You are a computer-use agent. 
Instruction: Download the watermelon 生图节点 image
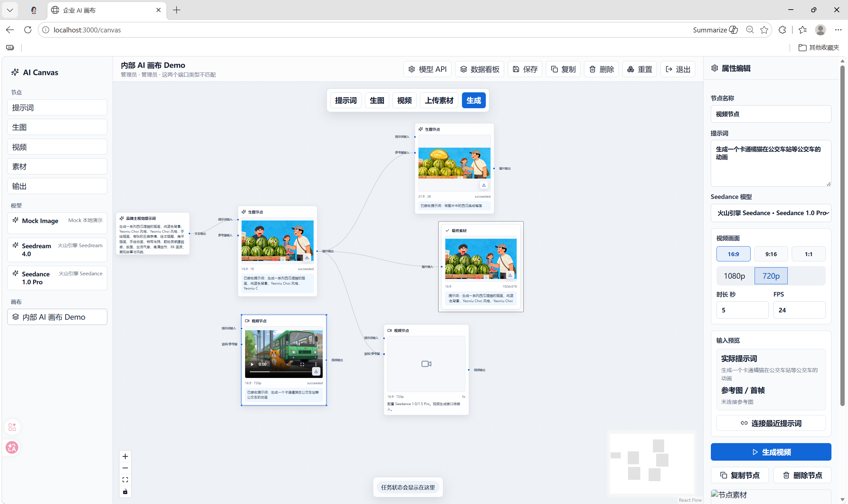point(307,257)
